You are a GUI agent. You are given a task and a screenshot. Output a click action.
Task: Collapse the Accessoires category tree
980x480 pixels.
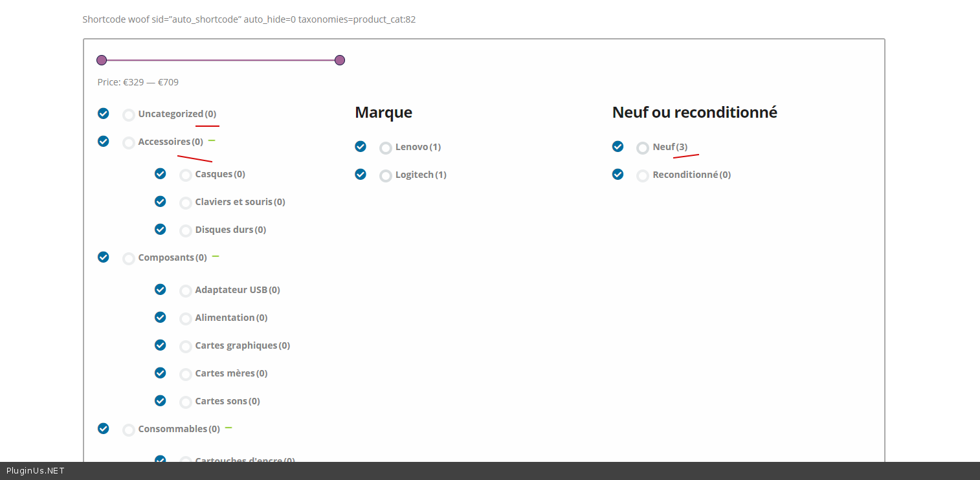[212, 140]
